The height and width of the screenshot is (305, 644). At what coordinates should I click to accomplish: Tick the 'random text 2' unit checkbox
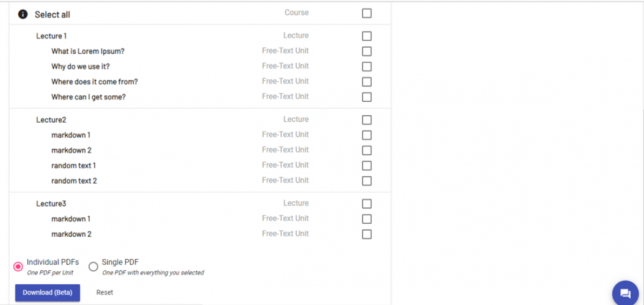367,181
